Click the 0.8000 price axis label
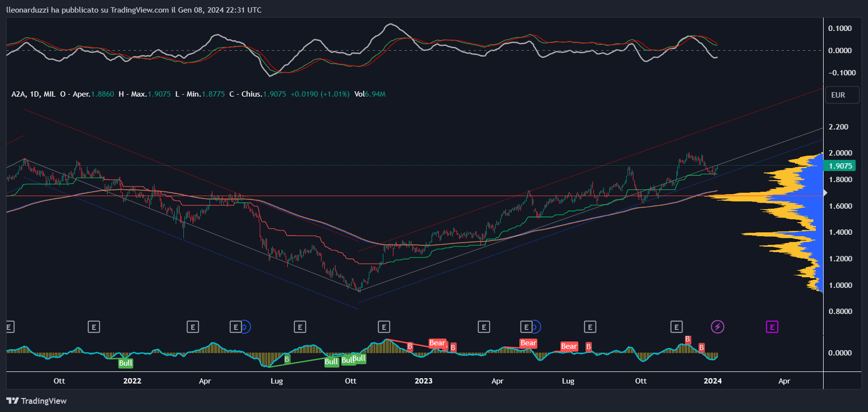The image size is (868, 412). pyautogui.click(x=840, y=311)
